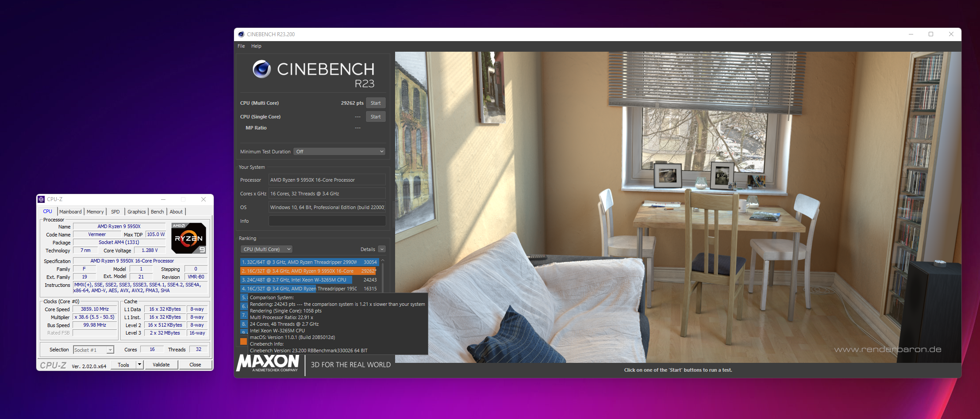Switch to the About tab in CPU-Z

pos(176,212)
